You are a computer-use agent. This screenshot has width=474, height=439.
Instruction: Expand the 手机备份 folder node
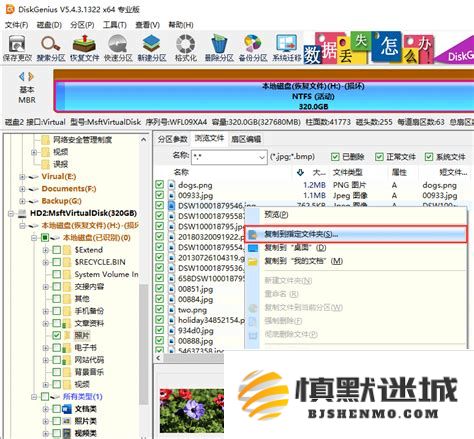(x=45, y=311)
